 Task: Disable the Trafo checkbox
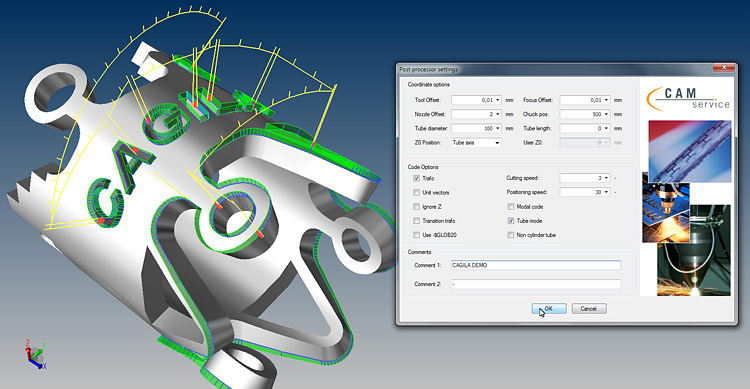(x=416, y=178)
